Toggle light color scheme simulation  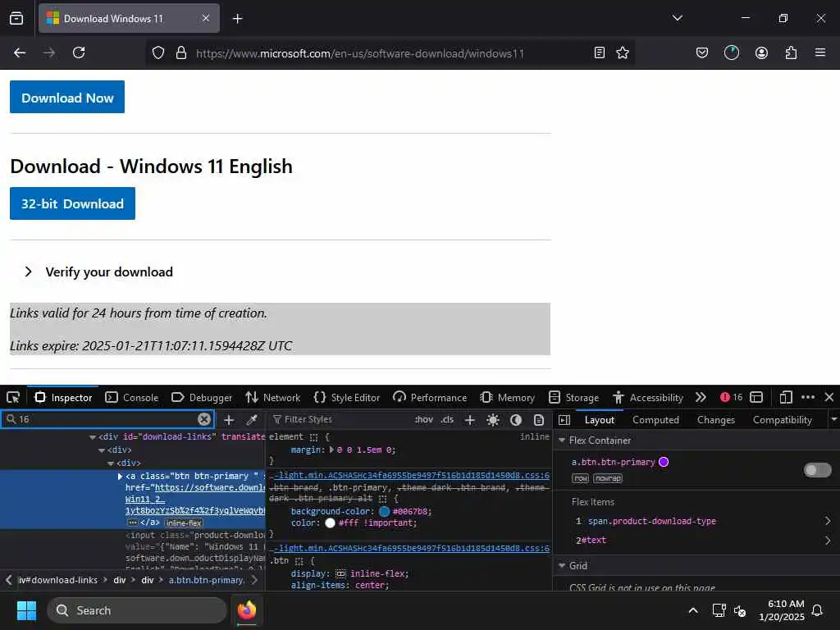click(493, 420)
